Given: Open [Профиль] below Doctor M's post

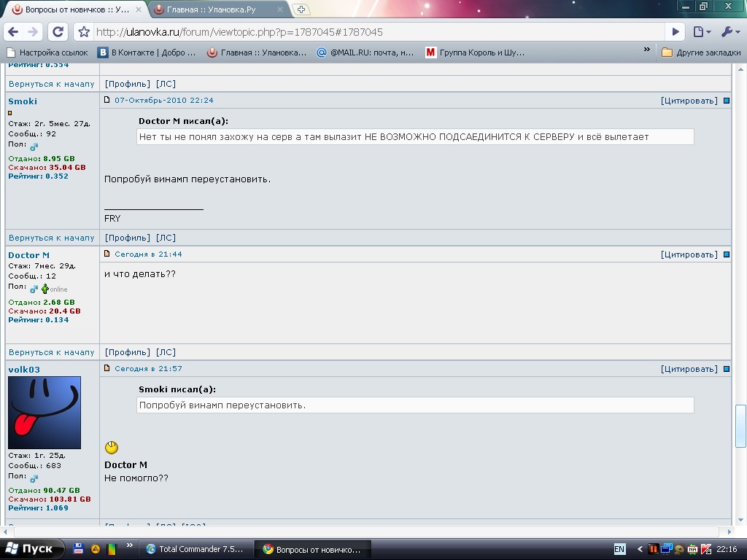Looking at the screenshot, I should pyautogui.click(x=127, y=352).
